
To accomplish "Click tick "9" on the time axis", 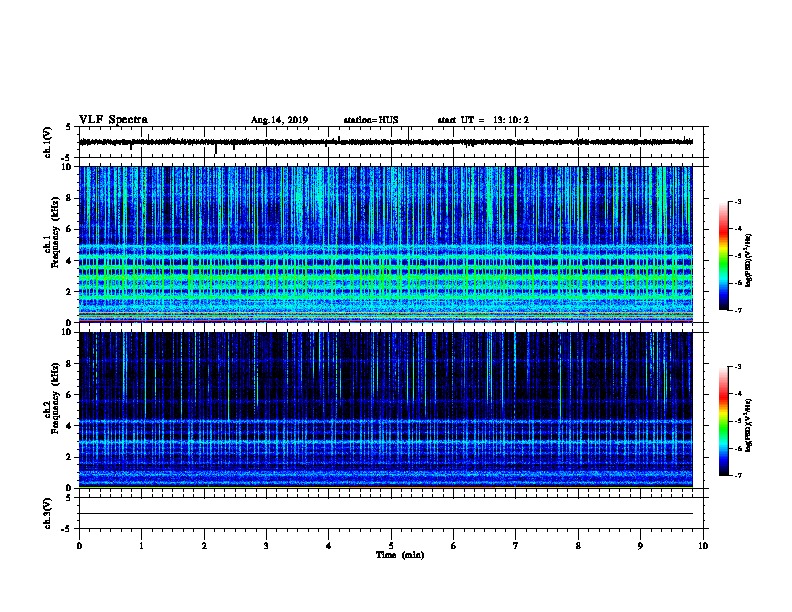I will [640, 546].
